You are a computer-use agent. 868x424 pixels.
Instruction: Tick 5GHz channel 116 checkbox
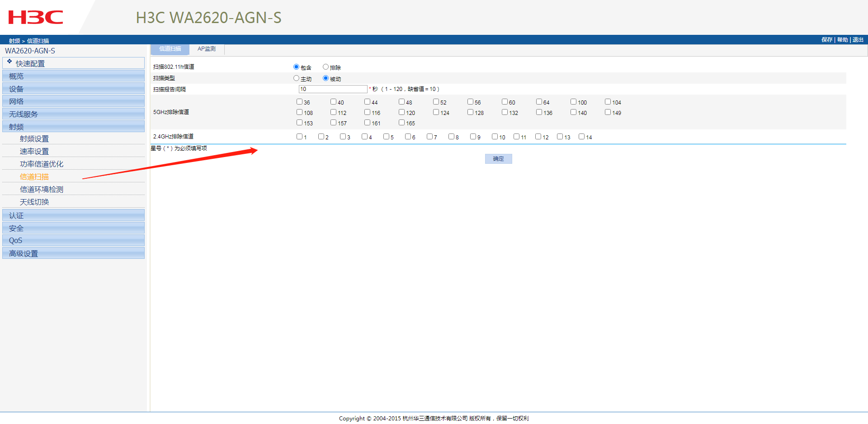coord(367,112)
